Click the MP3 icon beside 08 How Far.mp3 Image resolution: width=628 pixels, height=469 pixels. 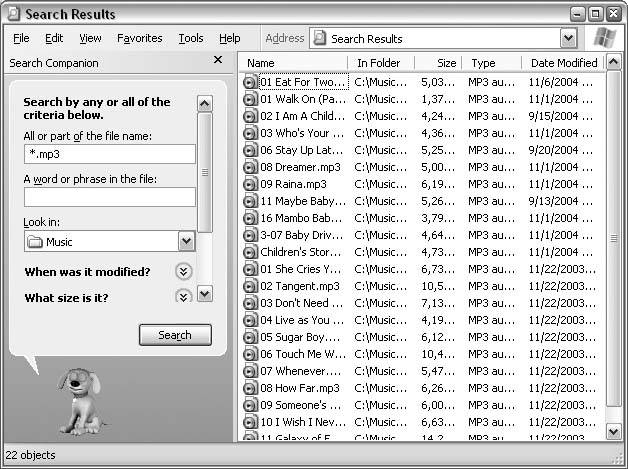tap(250, 388)
